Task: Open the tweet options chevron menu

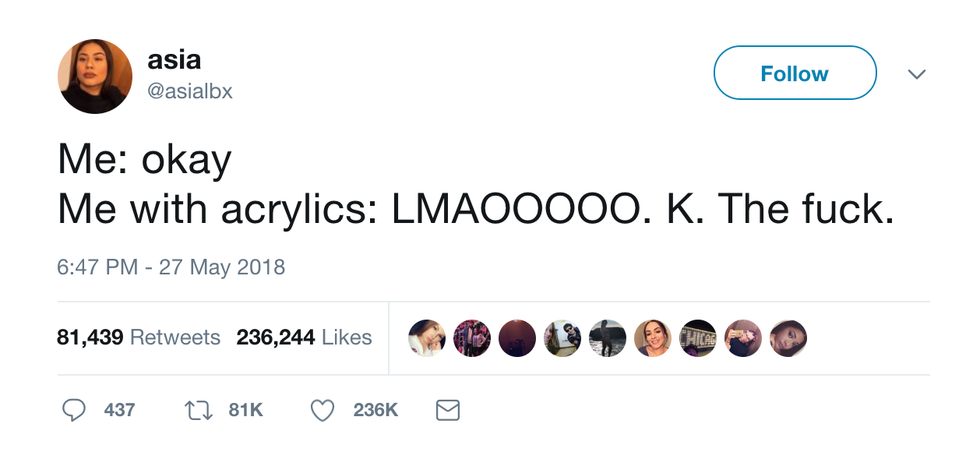Action: 916,74
